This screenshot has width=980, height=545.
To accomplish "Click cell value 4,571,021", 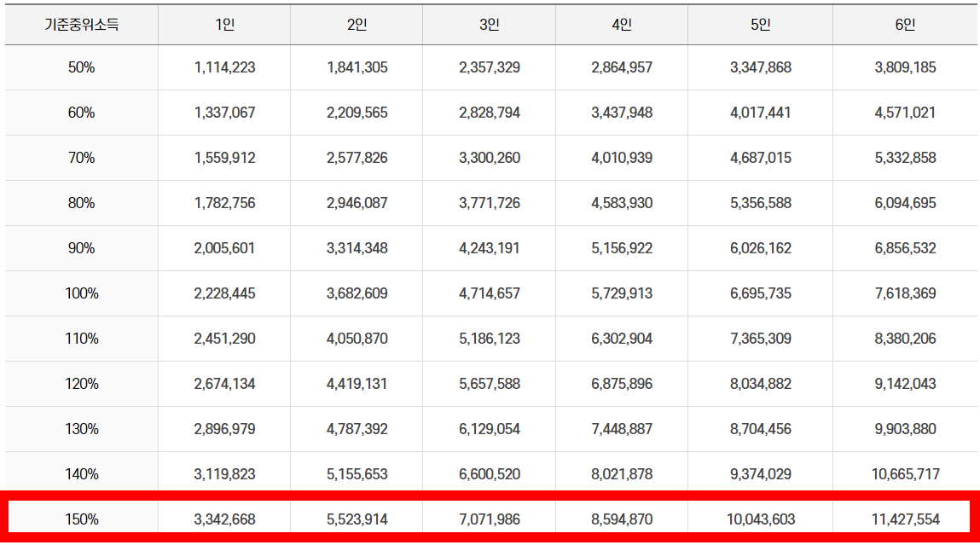I will [905, 113].
